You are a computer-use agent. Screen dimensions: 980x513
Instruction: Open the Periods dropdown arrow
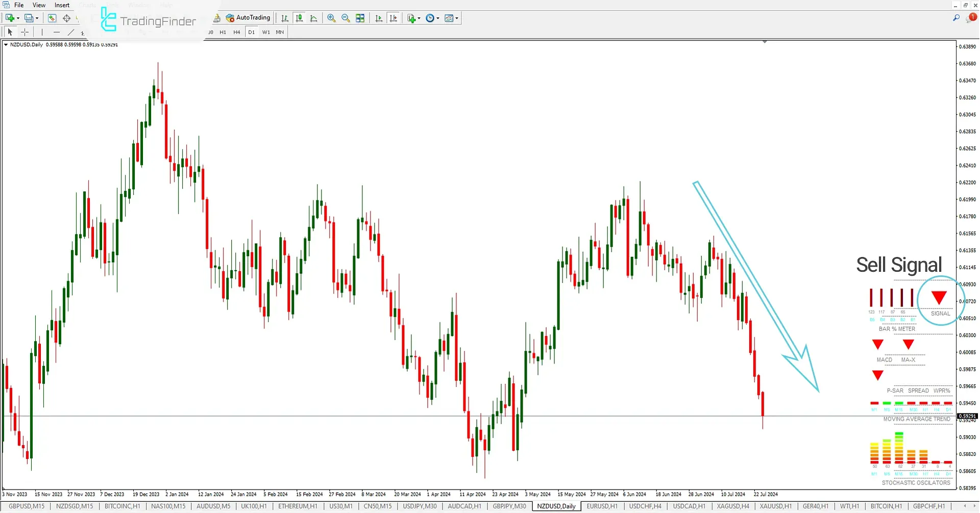coord(437,18)
